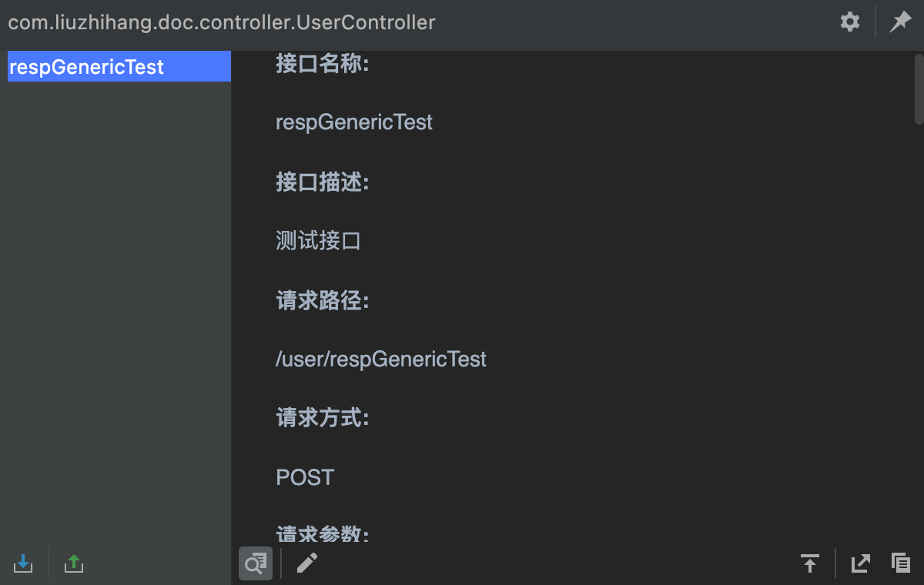Click the open-externally arrow icon
Image resolution: width=924 pixels, height=585 pixels.
tap(860, 563)
